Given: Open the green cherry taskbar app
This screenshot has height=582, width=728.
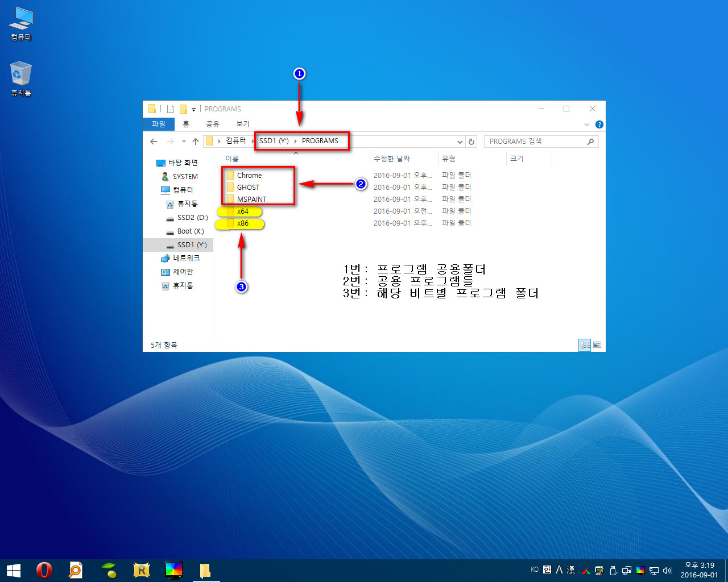Looking at the screenshot, I should 109,570.
